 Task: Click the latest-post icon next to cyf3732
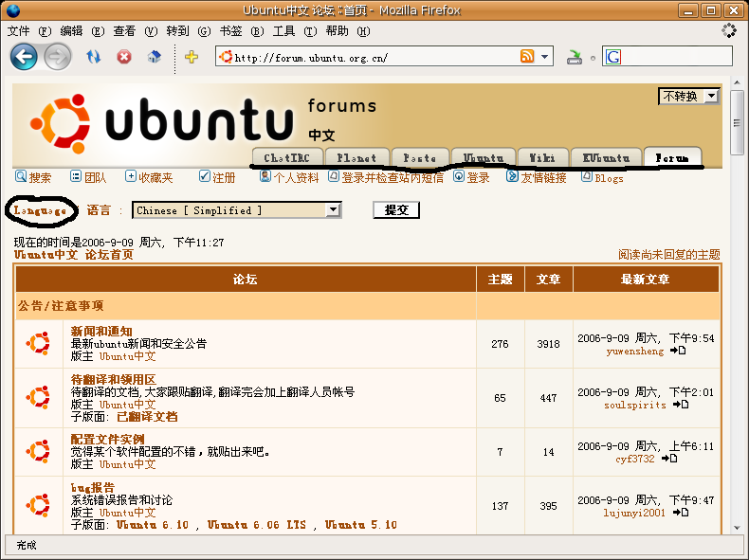tap(669, 459)
